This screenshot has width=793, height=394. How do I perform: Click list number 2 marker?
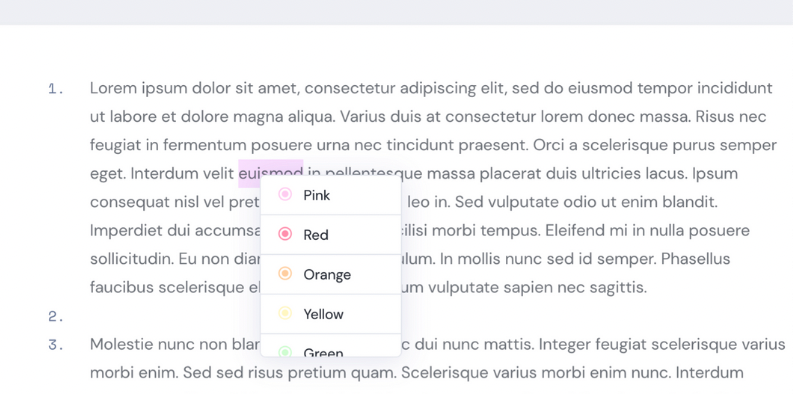(x=56, y=317)
